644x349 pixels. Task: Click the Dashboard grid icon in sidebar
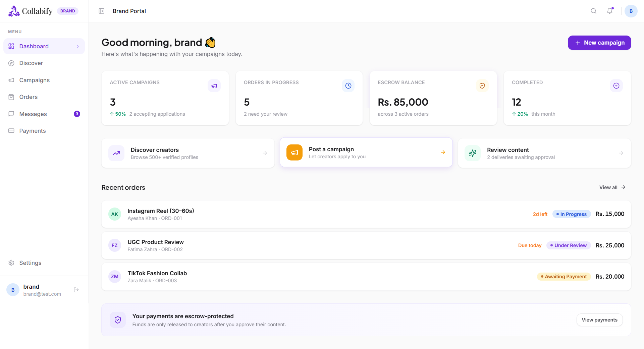pyautogui.click(x=11, y=46)
